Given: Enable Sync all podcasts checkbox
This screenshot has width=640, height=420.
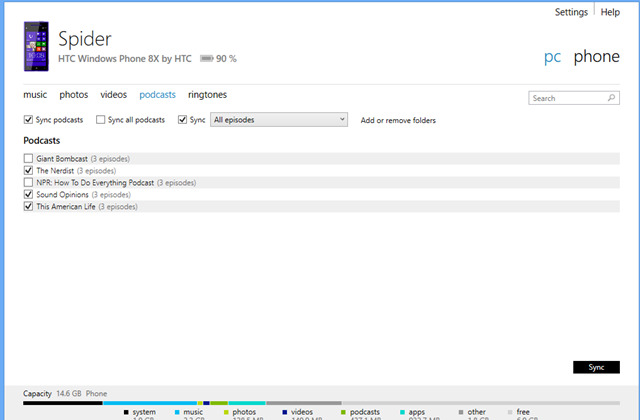Looking at the screenshot, I should (x=100, y=120).
